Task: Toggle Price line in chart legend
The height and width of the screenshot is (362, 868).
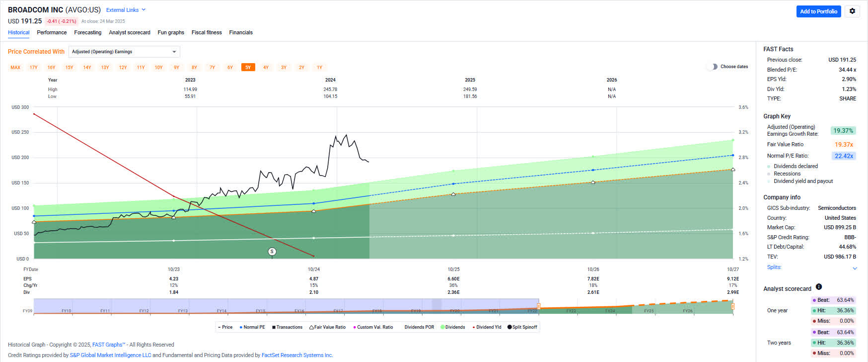Action: click(225, 327)
